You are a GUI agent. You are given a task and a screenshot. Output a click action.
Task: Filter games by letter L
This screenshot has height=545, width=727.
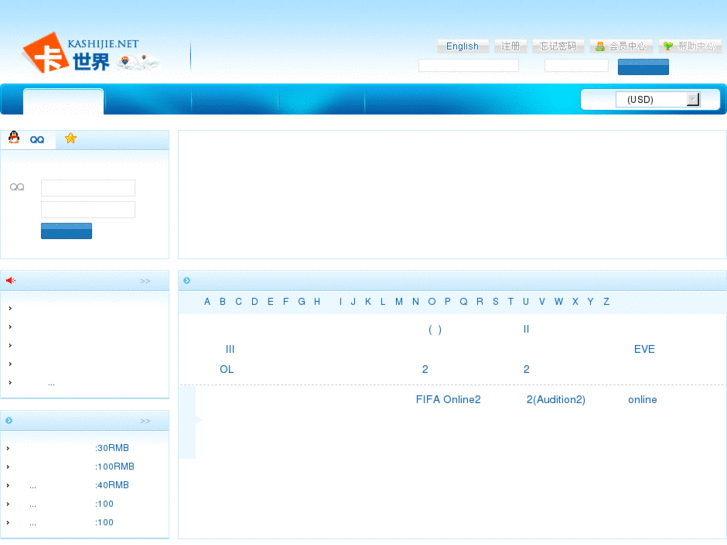pos(383,301)
